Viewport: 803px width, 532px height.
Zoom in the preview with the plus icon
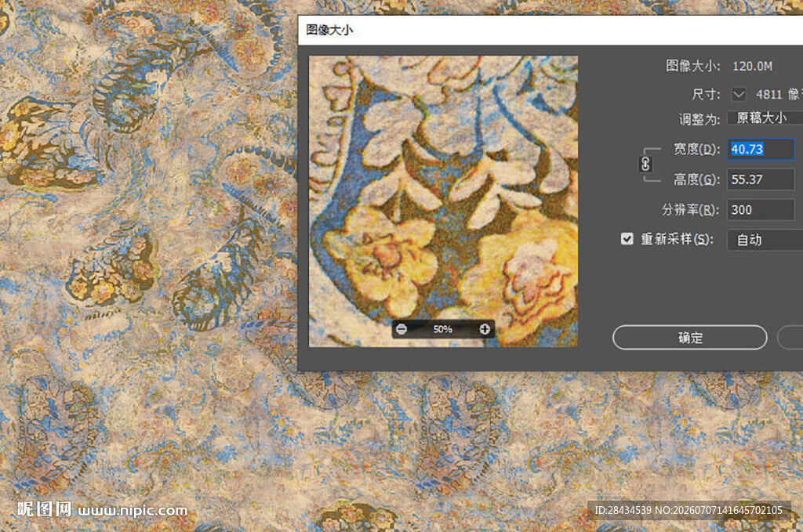point(485,329)
